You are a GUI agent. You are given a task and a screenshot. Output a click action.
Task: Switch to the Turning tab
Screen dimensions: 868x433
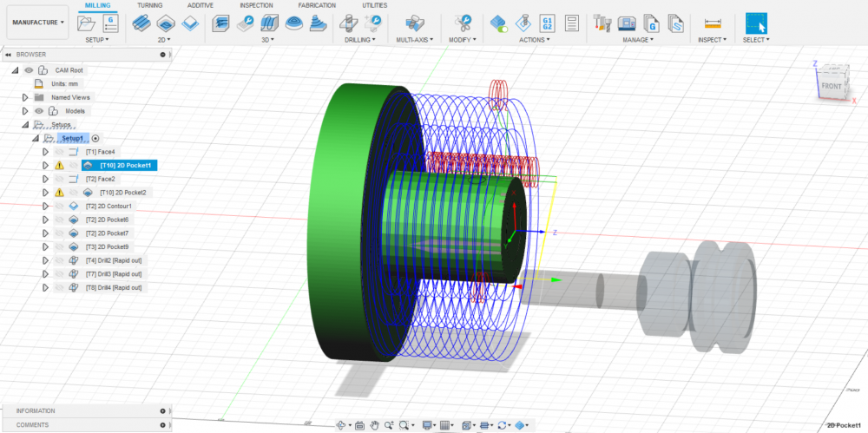pyautogui.click(x=149, y=5)
